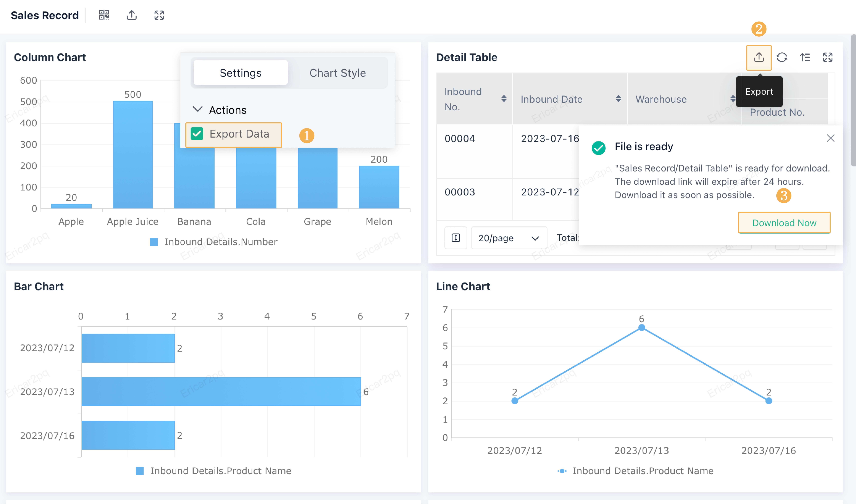
Task: Click the Apple Juice column bar
Action: click(133, 155)
